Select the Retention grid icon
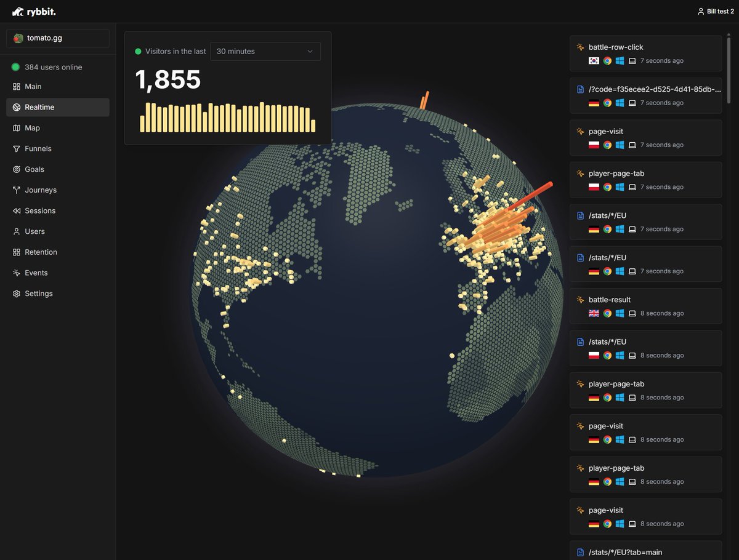The width and height of the screenshot is (739, 560). pos(17,252)
